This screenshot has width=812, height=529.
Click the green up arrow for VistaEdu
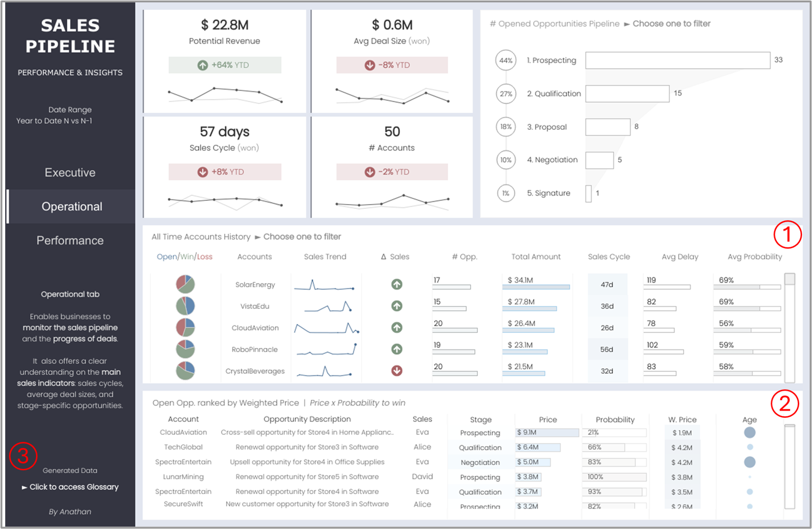pos(396,306)
